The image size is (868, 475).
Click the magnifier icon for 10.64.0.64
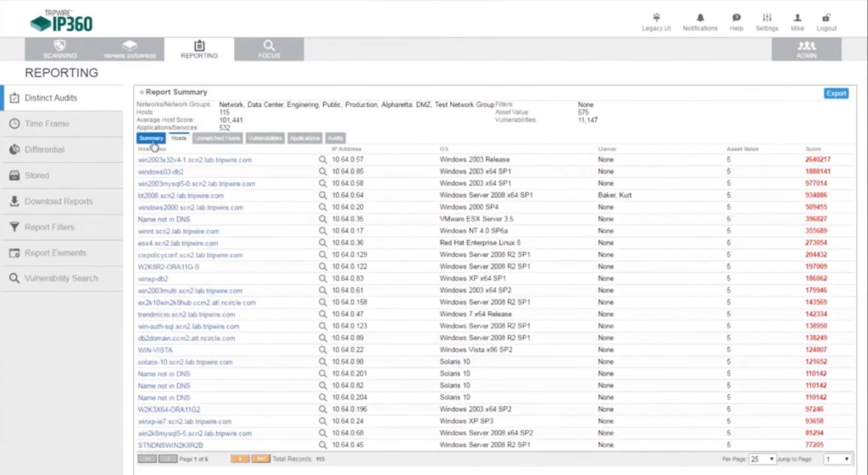pos(323,195)
